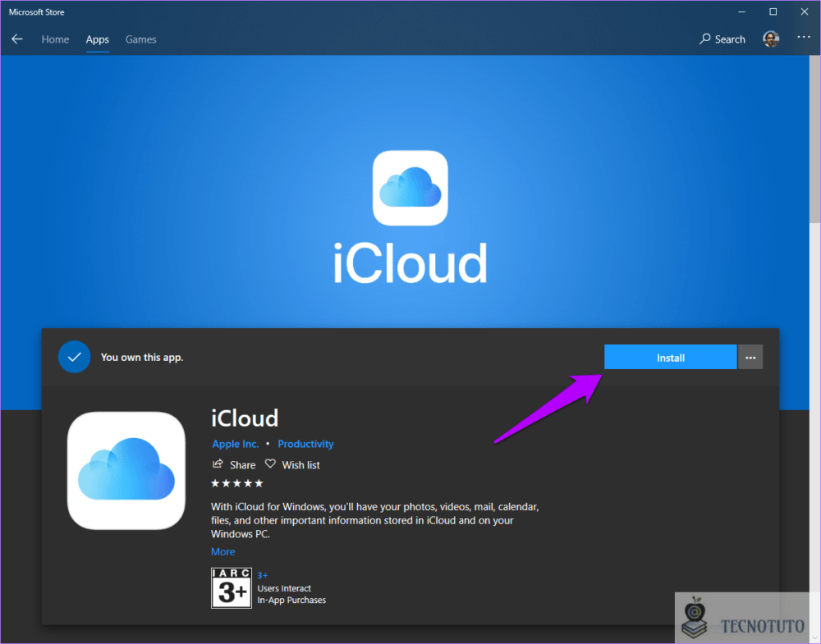Open the top-right See more menu

click(x=804, y=37)
